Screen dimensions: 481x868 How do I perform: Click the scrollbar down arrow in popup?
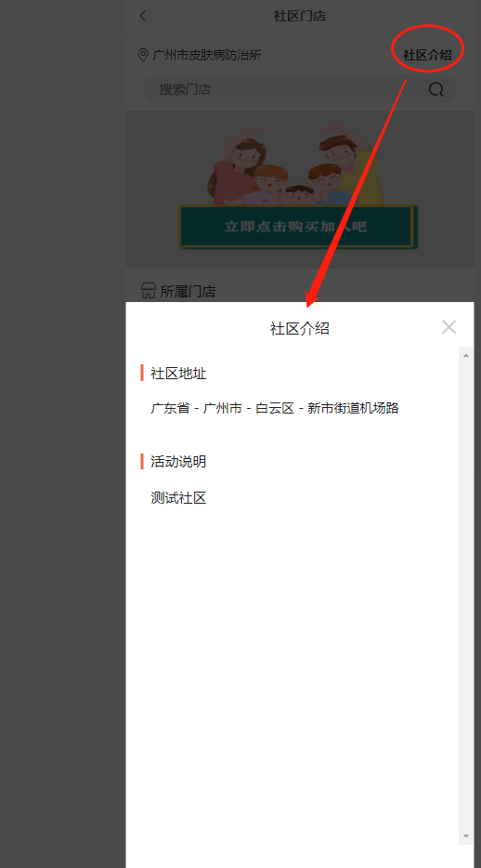point(466,835)
